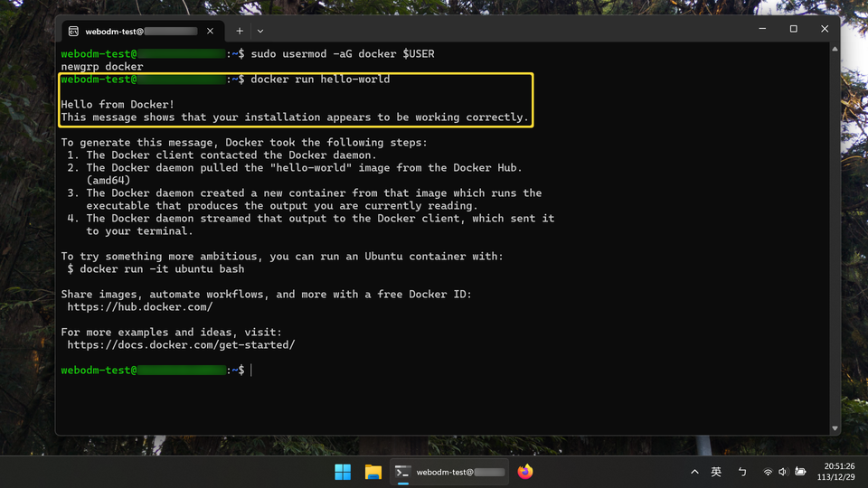Open File Explorer from the taskbar
The width and height of the screenshot is (868, 488).
tap(373, 472)
